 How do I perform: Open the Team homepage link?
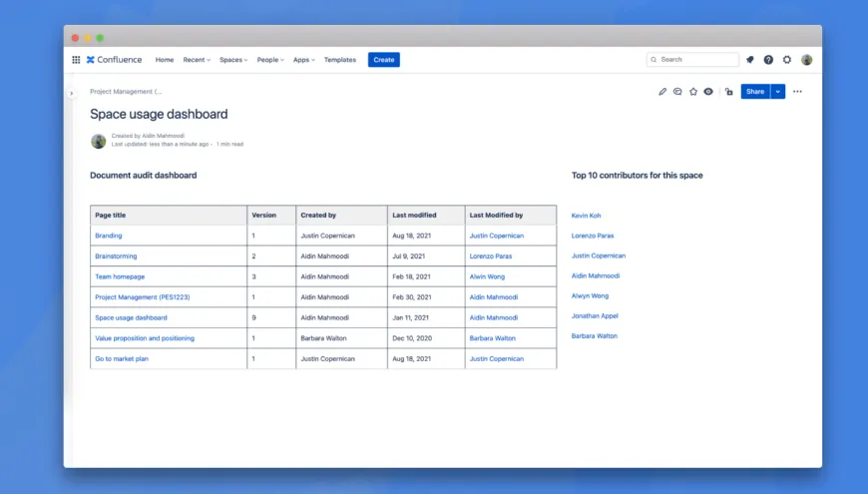(120, 276)
